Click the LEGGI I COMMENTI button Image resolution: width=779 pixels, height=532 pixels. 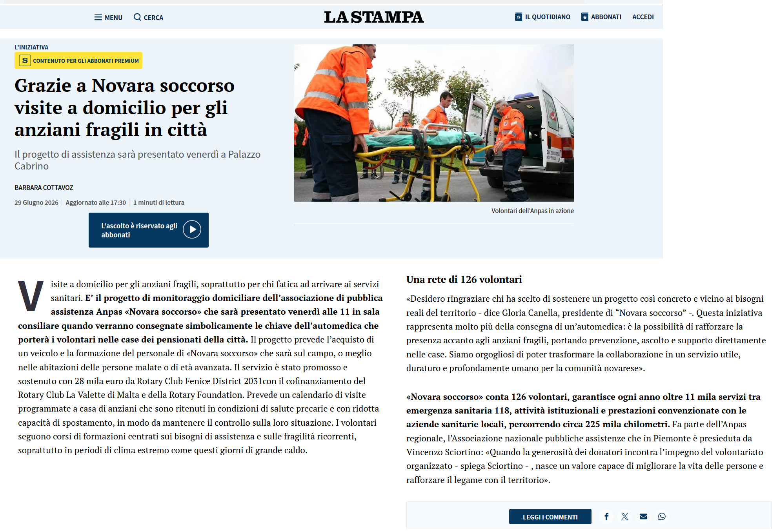(x=550, y=517)
